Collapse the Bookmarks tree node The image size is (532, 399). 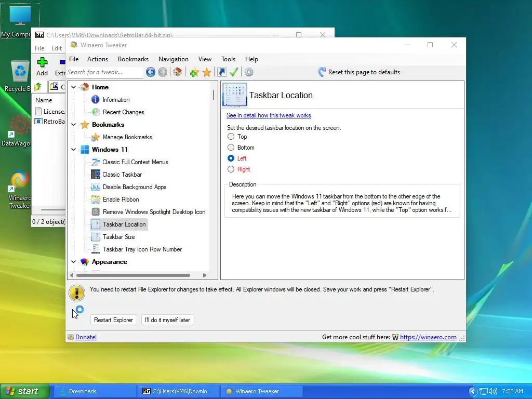[74, 125]
